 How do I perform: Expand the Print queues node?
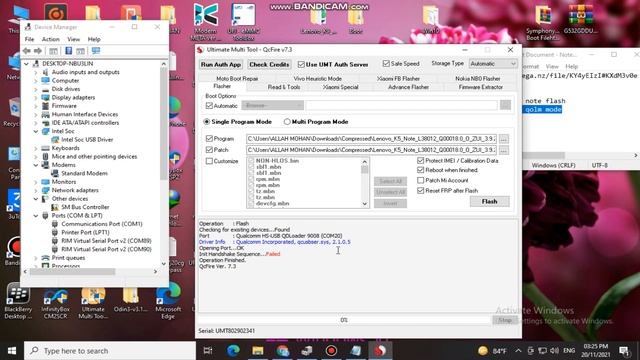(x=36, y=258)
